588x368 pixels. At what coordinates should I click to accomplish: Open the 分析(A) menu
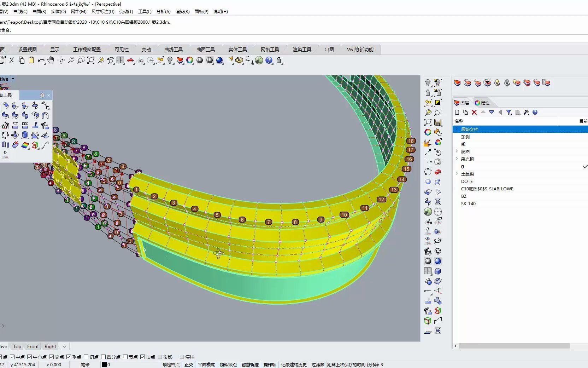click(x=164, y=12)
